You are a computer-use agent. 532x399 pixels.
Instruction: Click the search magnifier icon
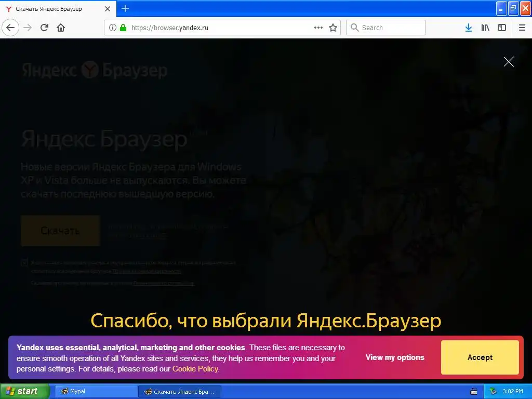coord(354,28)
